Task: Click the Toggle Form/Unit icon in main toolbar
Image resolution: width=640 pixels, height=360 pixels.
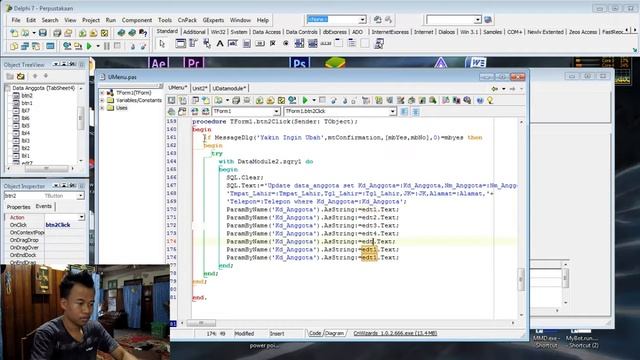Action: (36, 46)
